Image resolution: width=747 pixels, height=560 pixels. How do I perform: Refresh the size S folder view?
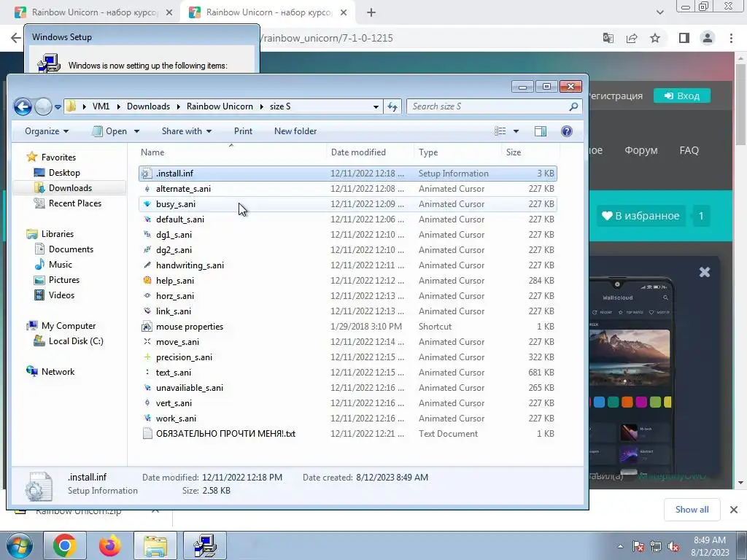pyautogui.click(x=392, y=106)
